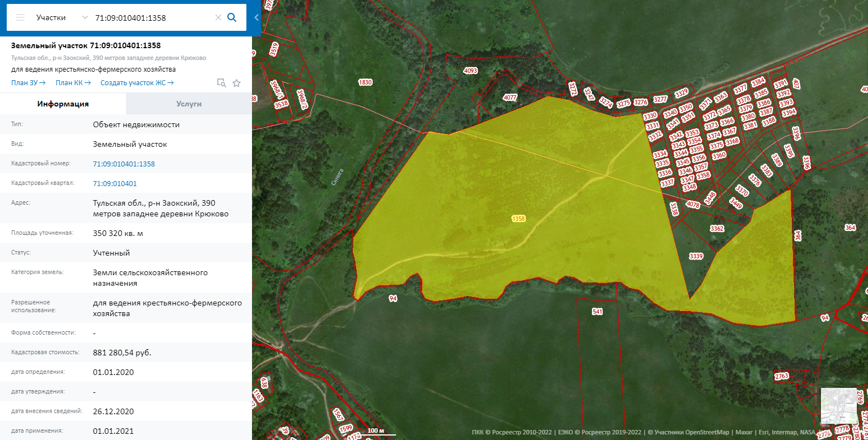The width and height of the screenshot is (868, 440).
Task: Open the План ЗУ link
Action: pos(28,83)
